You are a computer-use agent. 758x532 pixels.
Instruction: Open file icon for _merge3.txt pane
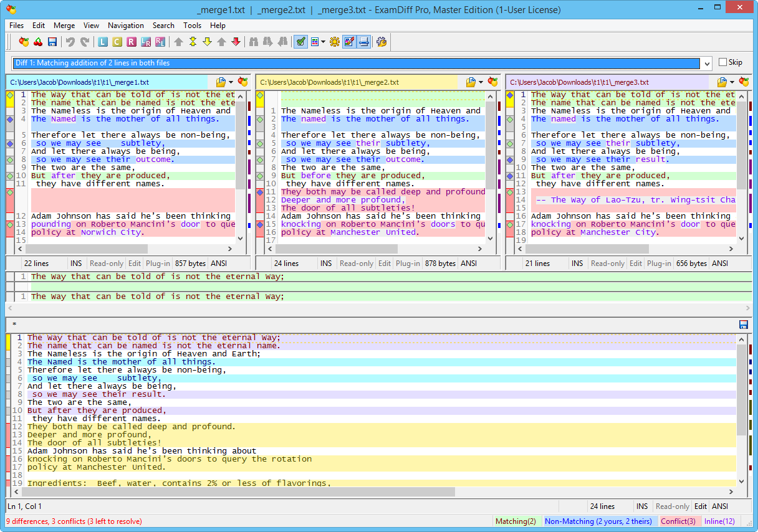(722, 82)
